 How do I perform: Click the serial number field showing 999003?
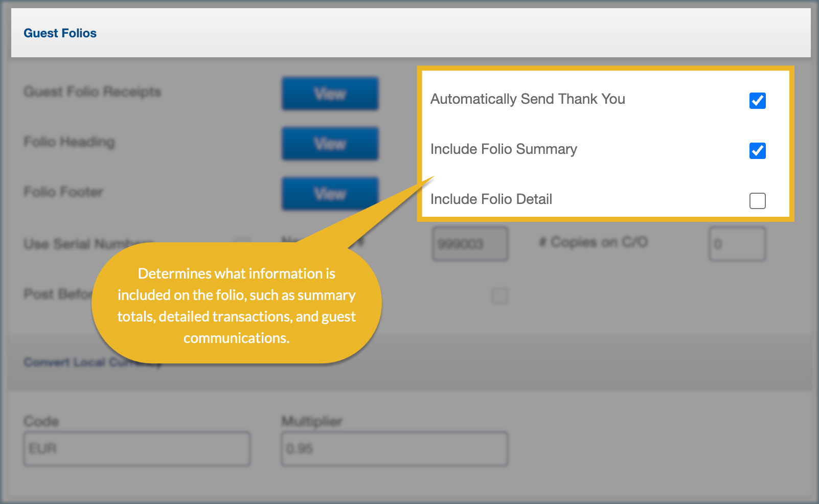(470, 244)
